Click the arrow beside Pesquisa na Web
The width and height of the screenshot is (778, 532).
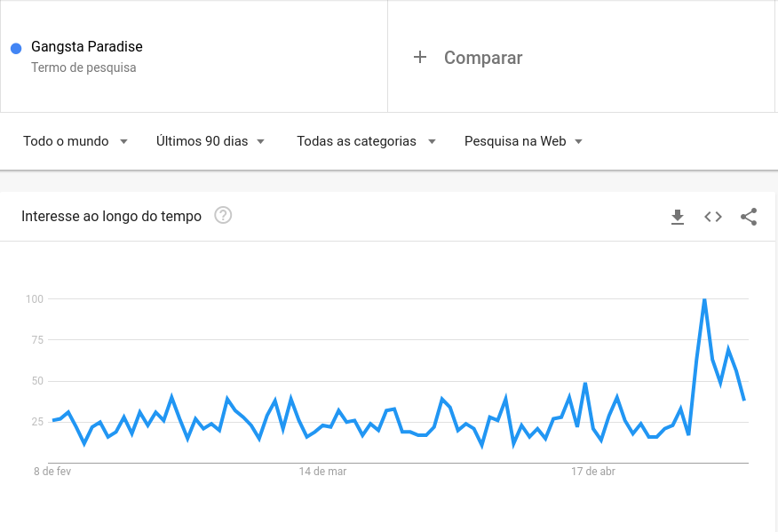(578, 142)
